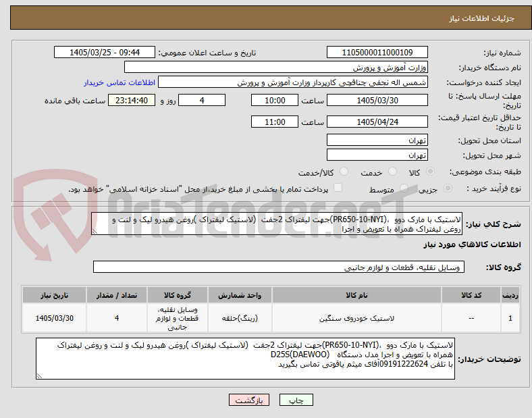This screenshot has height=418, width=532.
Task: Click the جزئیات اطلاعات نیاز page header
Action: (x=482, y=18)
